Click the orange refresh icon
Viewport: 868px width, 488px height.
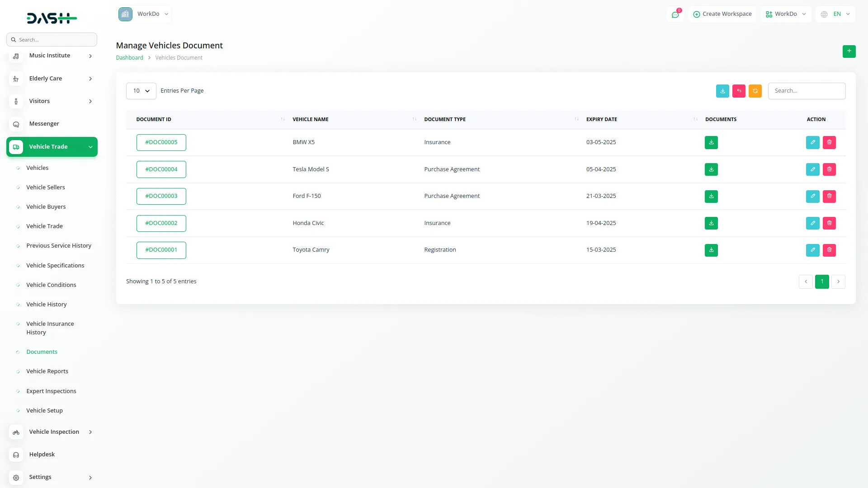(x=755, y=91)
